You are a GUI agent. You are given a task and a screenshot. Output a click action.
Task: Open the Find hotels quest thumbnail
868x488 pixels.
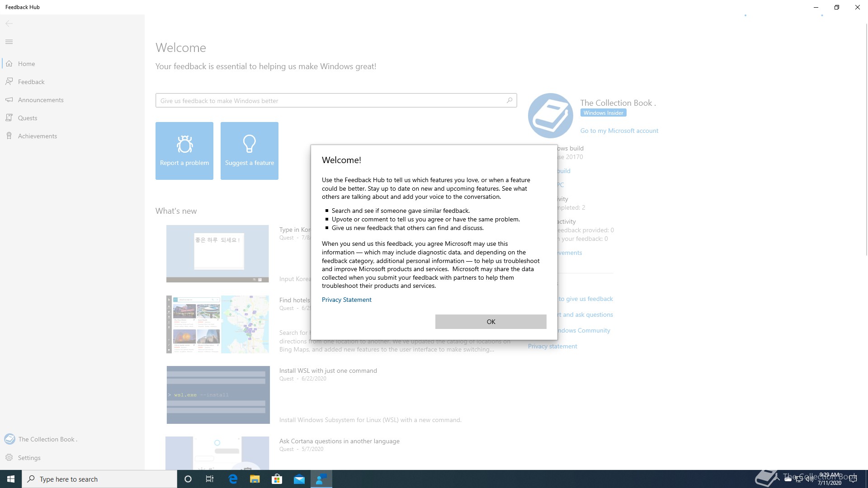pyautogui.click(x=217, y=324)
